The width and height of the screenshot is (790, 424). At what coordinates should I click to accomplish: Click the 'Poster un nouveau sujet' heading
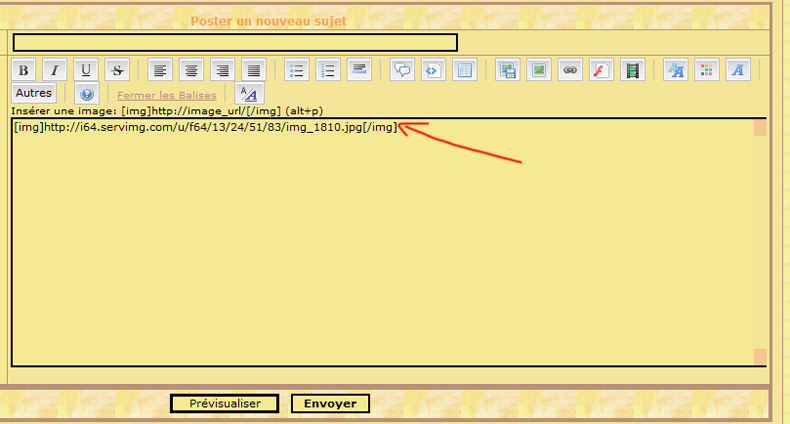tap(269, 21)
